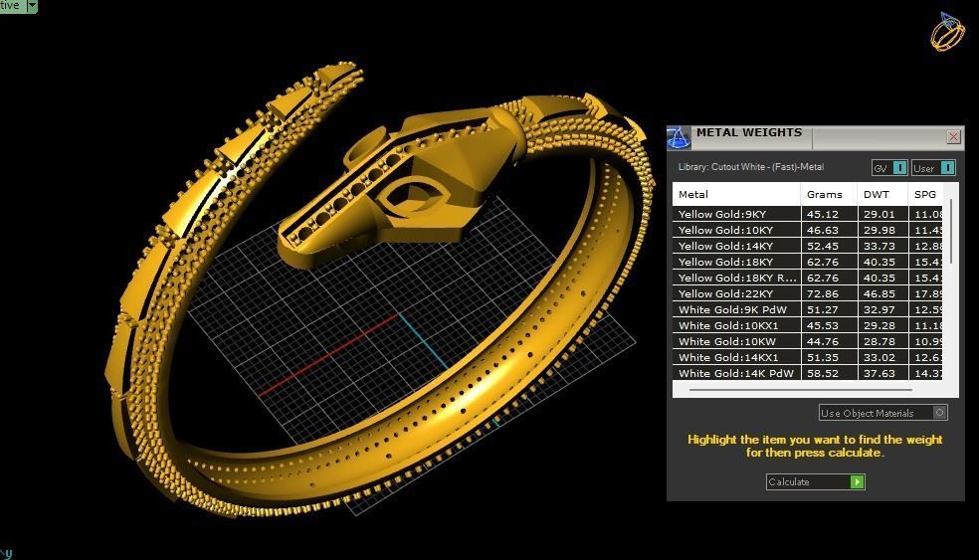The height and width of the screenshot is (560, 979).
Task: Click grams value 45.53
Action: pyautogui.click(x=822, y=325)
